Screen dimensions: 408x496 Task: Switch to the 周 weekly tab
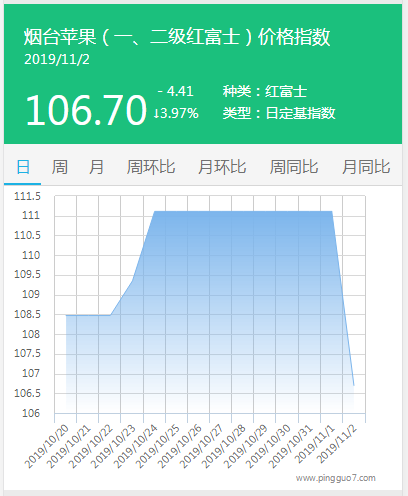60,167
